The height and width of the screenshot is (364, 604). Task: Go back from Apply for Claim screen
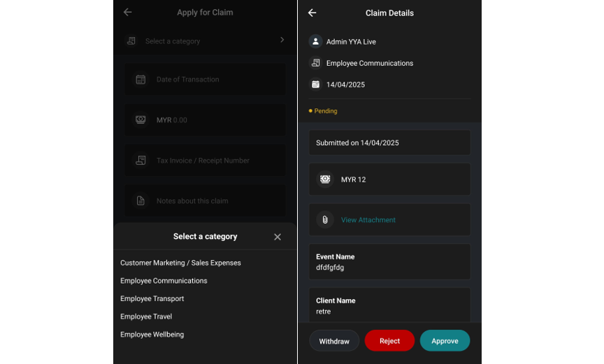point(127,13)
